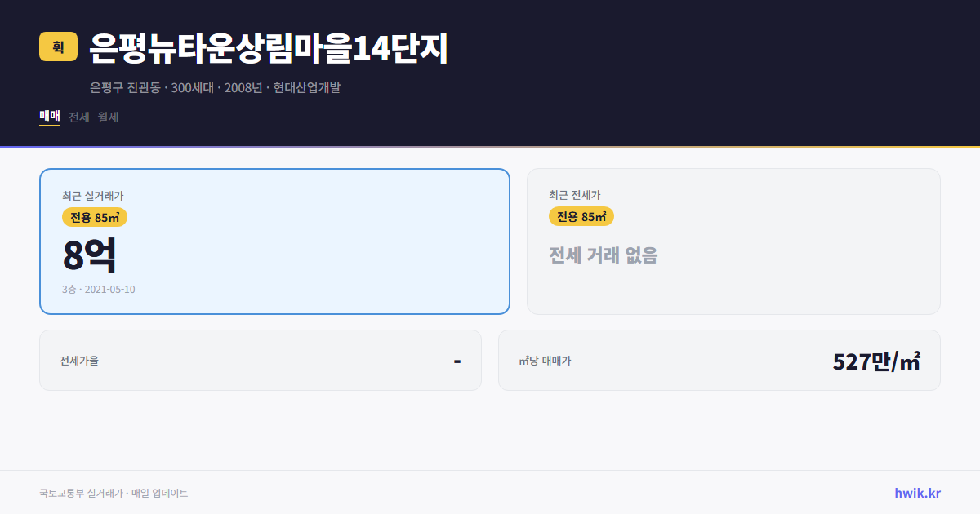Image resolution: width=980 pixels, height=514 pixels.
Task: Click the 전용 85㎡ badge on the jeonse card
Action: pos(581,216)
